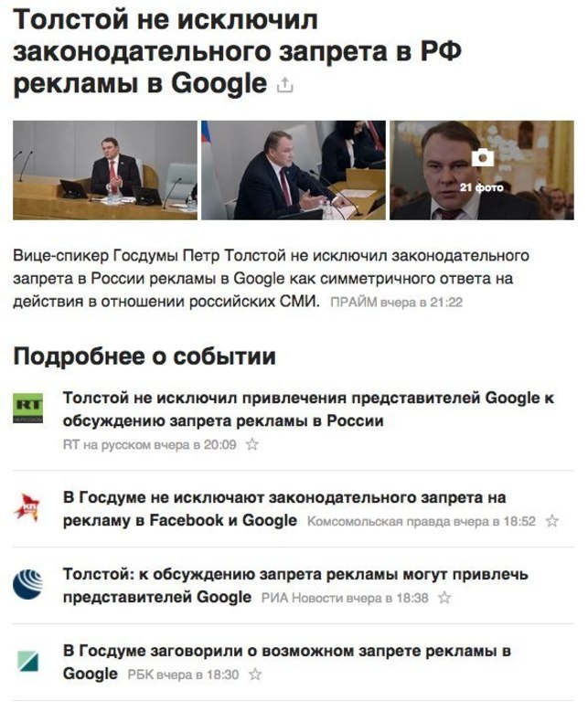This screenshot has width=588, height=702.
Task: Click the РИА Новости globe logo
Action: click(27, 584)
